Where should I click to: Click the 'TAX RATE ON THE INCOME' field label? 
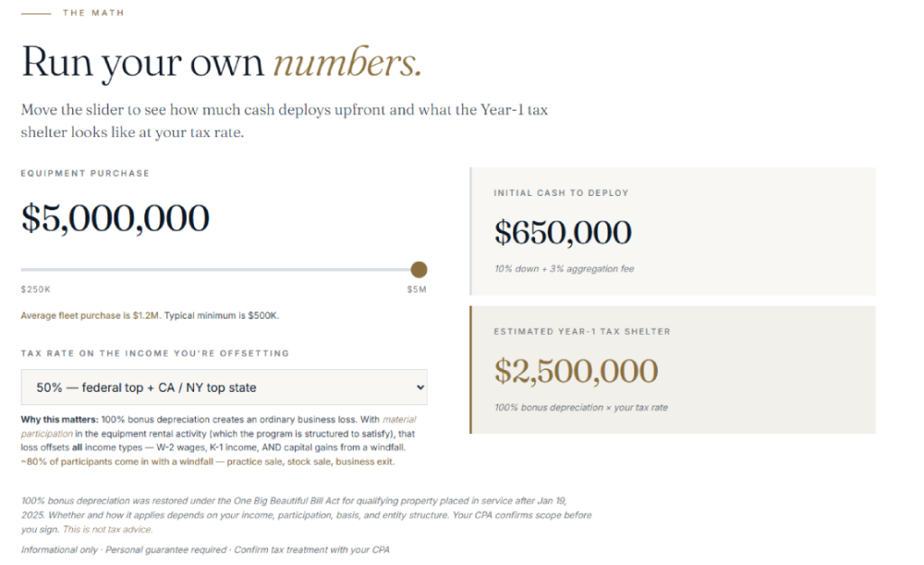pos(155,354)
